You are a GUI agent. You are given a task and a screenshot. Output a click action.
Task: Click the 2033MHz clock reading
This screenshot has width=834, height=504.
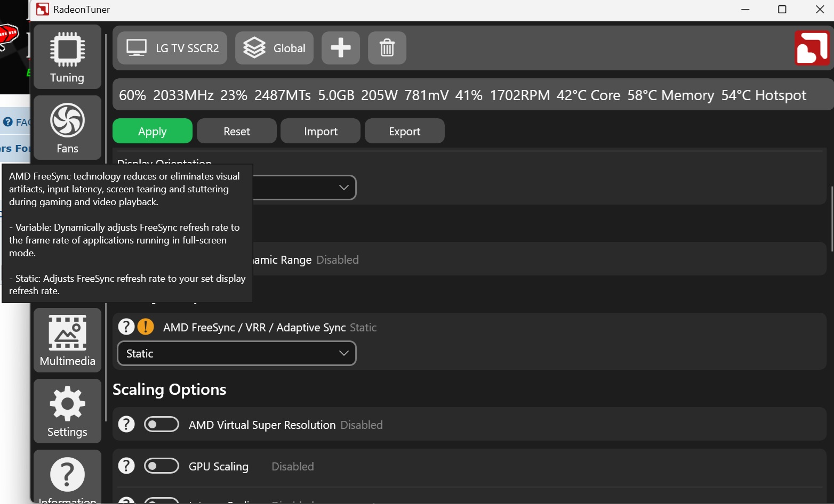(183, 95)
